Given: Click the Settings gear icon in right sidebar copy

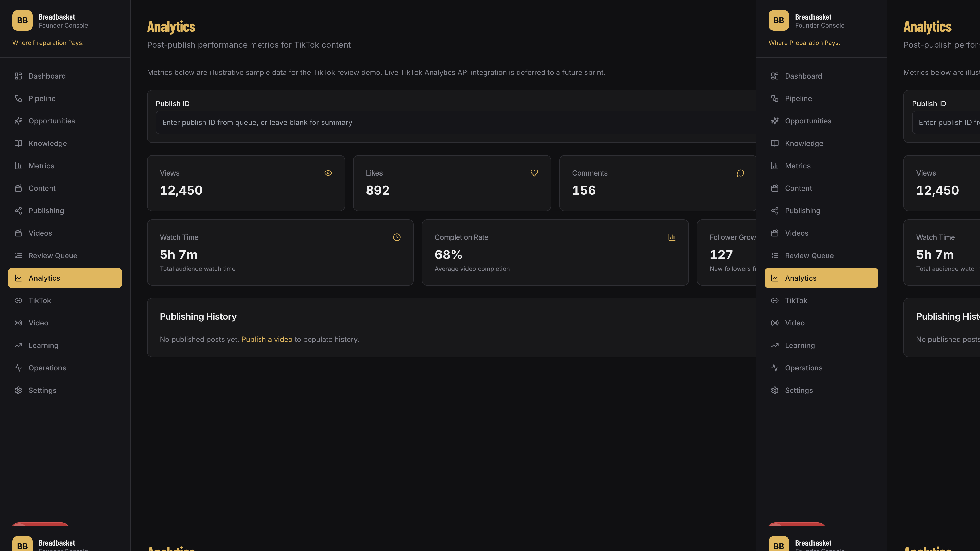Looking at the screenshot, I should [775, 390].
